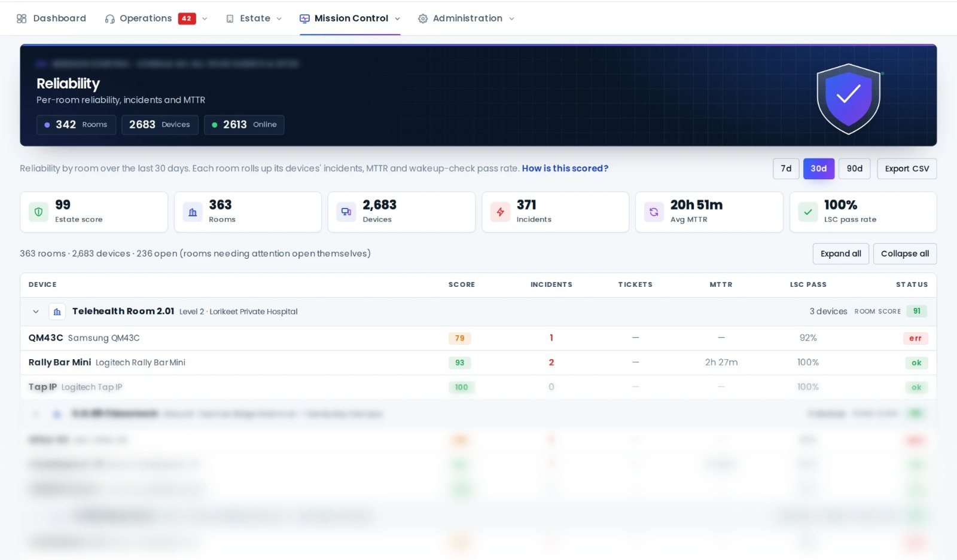Click the Tap IP device name
Viewport: 957px width, 560px height.
(x=42, y=387)
